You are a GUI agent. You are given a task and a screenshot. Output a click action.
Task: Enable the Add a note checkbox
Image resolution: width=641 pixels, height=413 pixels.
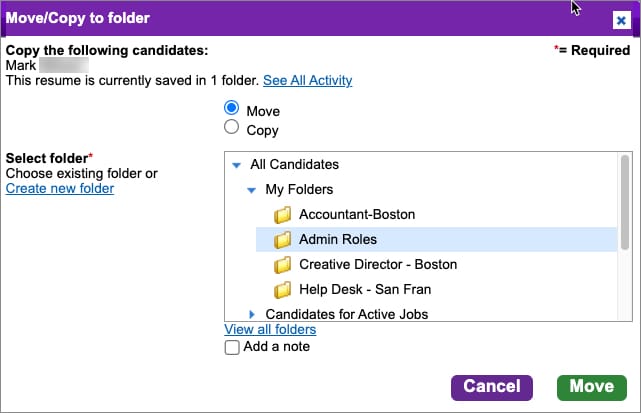tap(232, 347)
